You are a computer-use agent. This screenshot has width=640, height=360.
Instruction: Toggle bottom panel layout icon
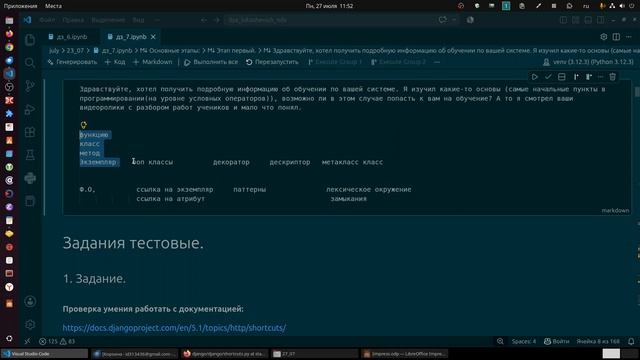click(588, 20)
